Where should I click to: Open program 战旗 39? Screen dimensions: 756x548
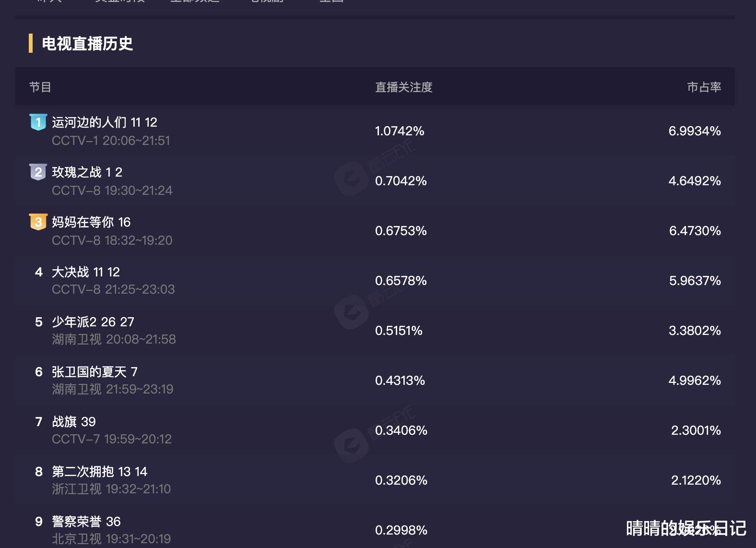click(x=74, y=422)
